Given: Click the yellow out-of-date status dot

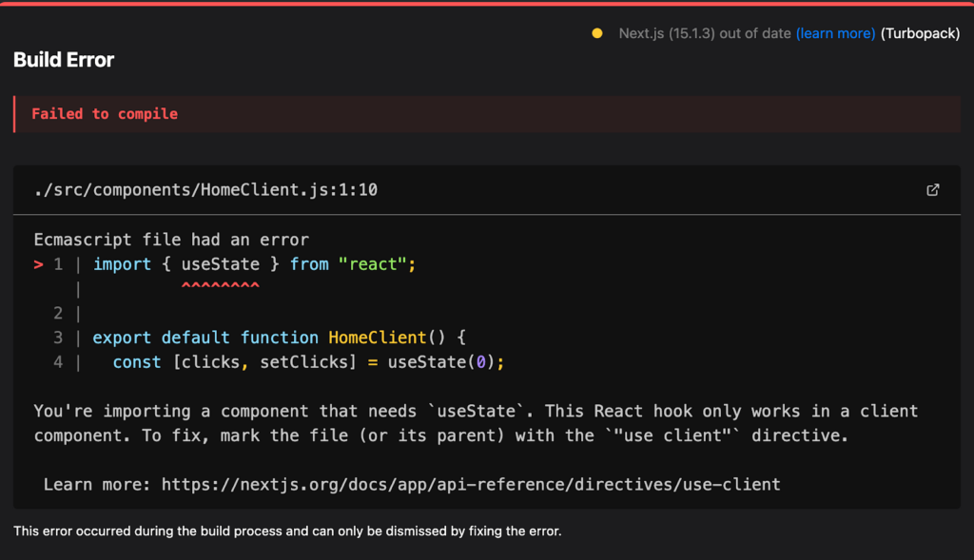Looking at the screenshot, I should pos(597,33).
